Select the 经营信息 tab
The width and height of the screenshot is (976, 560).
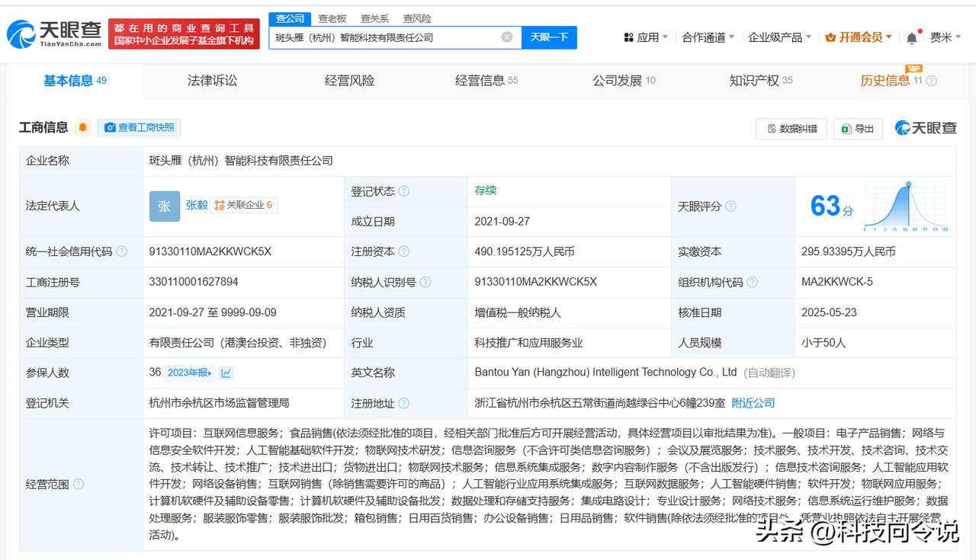486,81
